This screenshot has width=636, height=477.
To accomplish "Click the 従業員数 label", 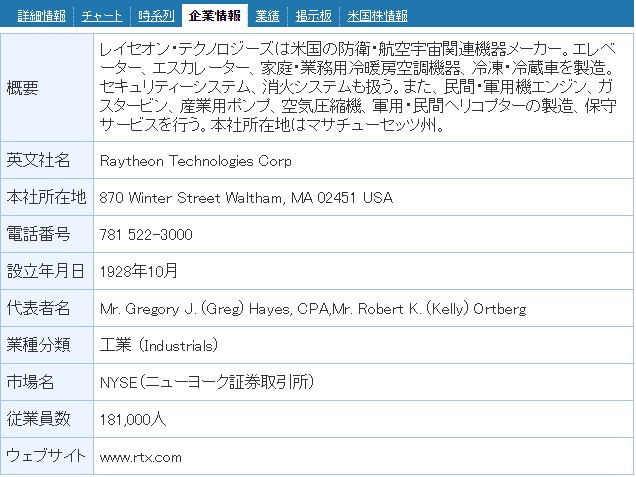I will [38, 419].
